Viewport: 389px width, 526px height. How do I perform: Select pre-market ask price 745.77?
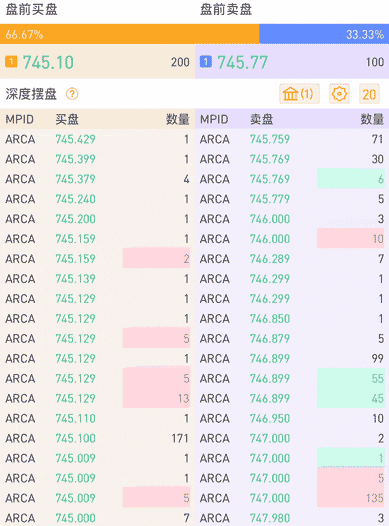click(x=242, y=62)
